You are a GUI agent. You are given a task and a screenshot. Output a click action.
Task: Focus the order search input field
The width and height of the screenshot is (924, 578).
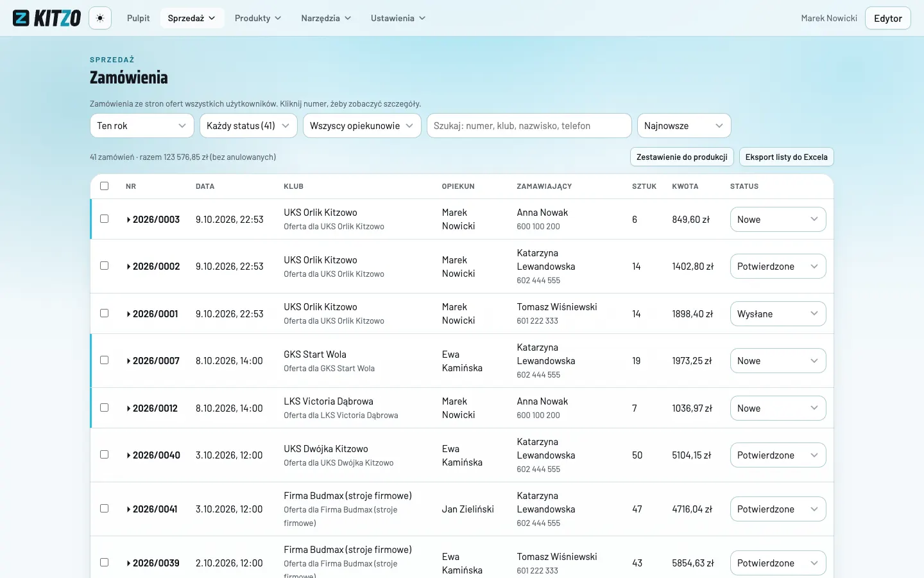click(529, 126)
